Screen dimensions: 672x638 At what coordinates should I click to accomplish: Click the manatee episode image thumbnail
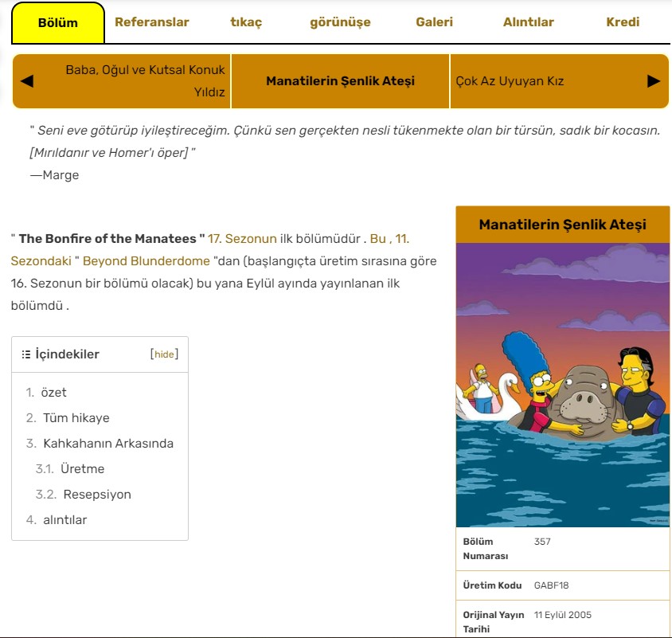(563, 385)
